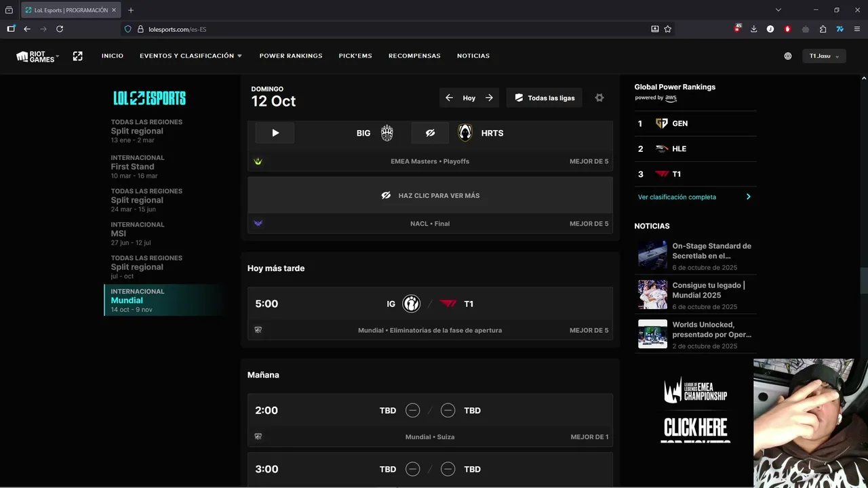Select First Stand international event

click(x=163, y=167)
